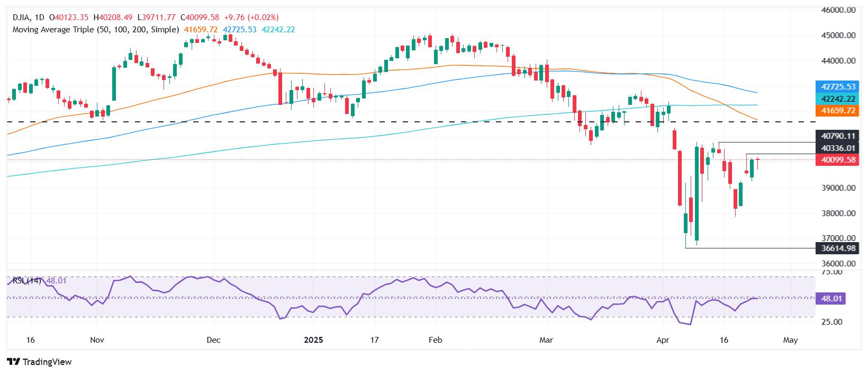Click the Mar date label on time axis
Screen dimensions: 868x374
pos(546,340)
